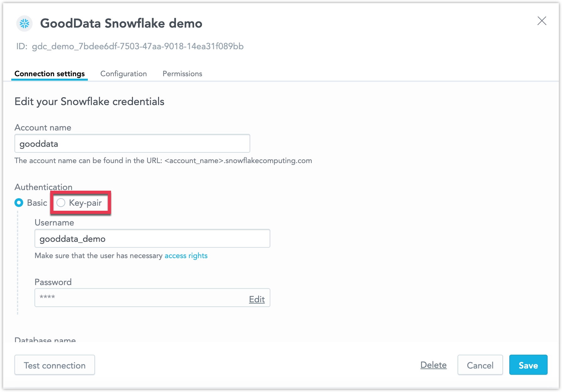Click the Delete link
Viewport: 562px width, 392px height.
click(x=433, y=365)
